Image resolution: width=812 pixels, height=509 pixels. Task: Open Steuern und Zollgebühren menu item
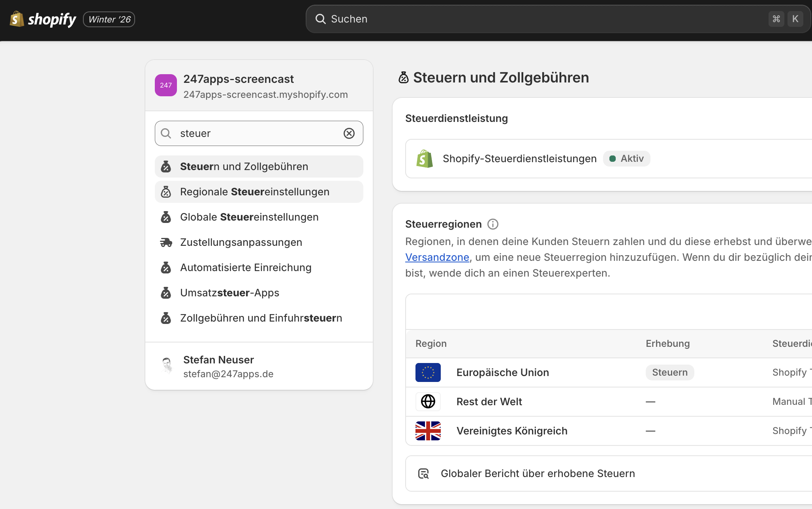coord(244,167)
